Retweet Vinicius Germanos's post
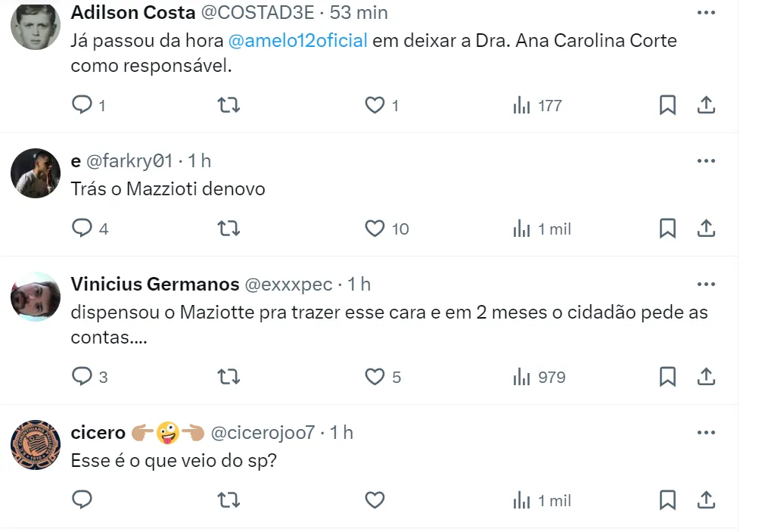 (229, 376)
